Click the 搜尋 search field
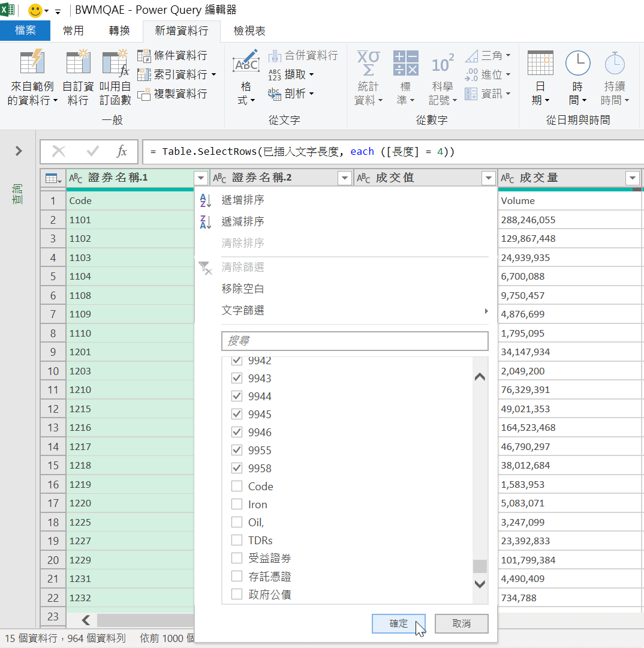The image size is (644, 648). (x=355, y=341)
